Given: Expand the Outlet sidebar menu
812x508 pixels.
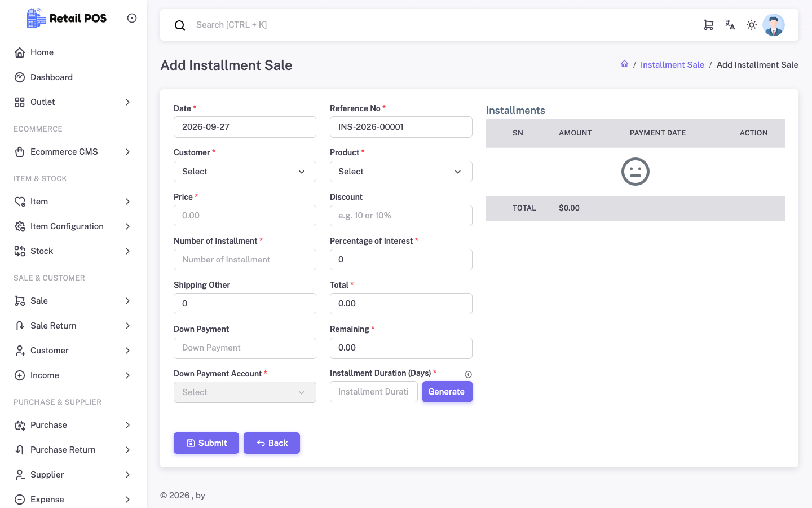Looking at the screenshot, I should click(x=73, y=102).
